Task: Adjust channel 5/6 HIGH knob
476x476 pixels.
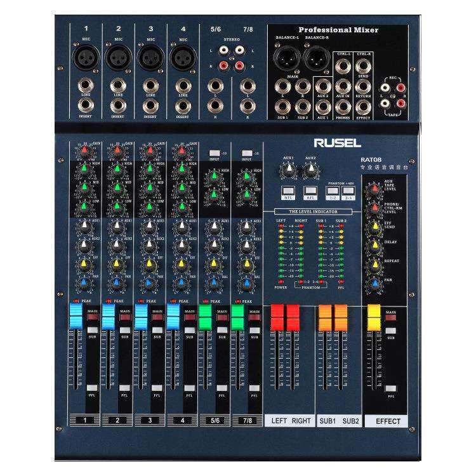Action: click(x=215, y=176)
